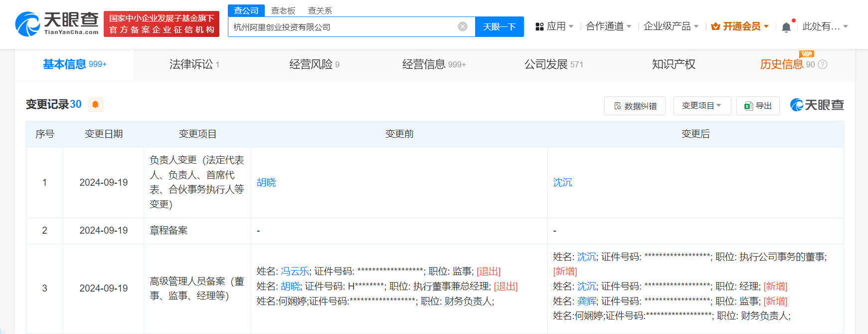
Task: Open 胡晓 link in row 3 变更前
Action: [x=290, y=287]
